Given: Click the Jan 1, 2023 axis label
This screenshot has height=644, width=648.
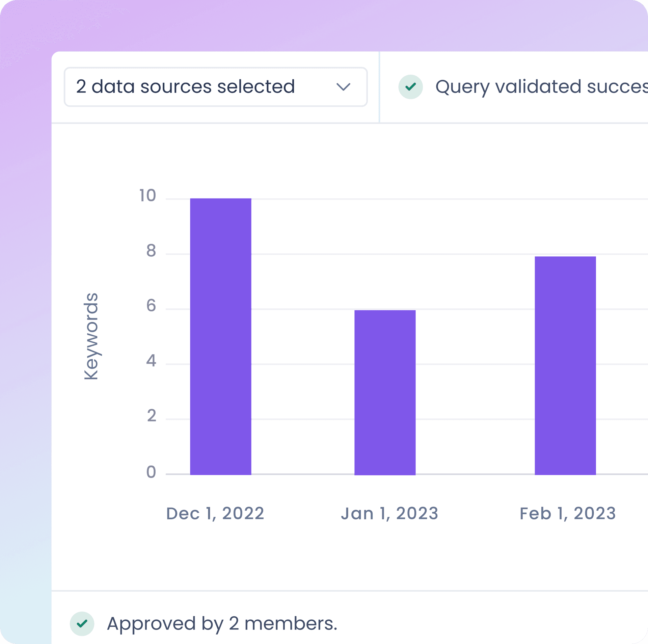Looking at the screenshot, I should (389, 513).
